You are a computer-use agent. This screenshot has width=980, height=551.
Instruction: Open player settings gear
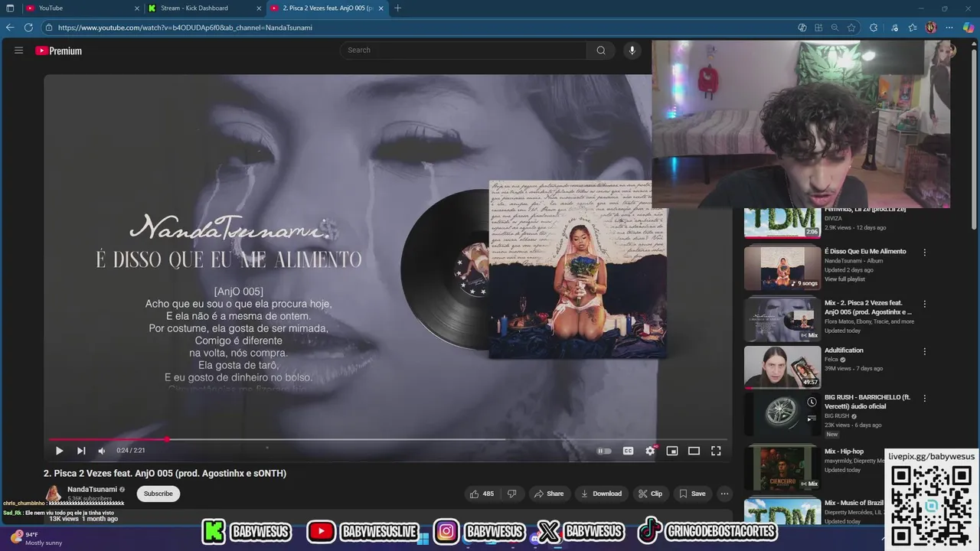[650, 451]
